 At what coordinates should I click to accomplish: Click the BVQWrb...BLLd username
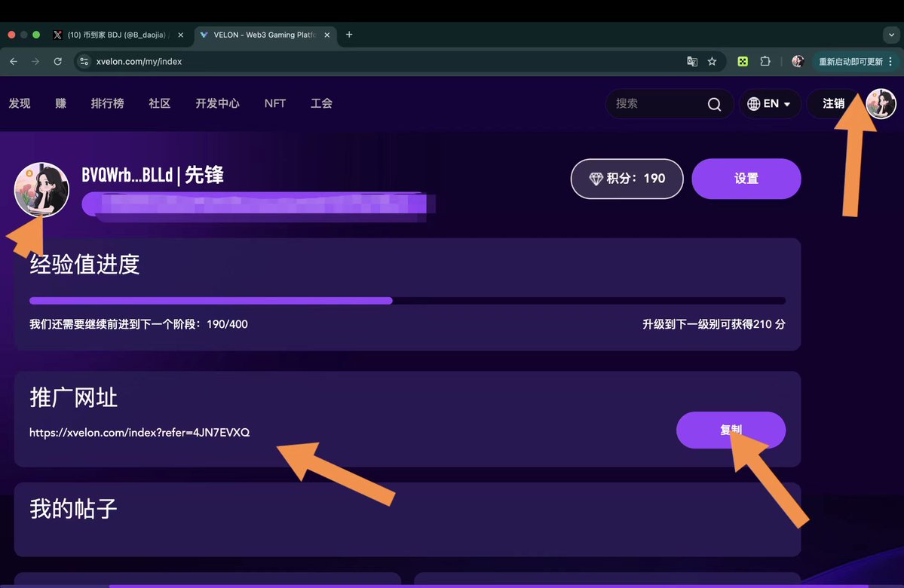pyautogui.click(x=127, y=175)
